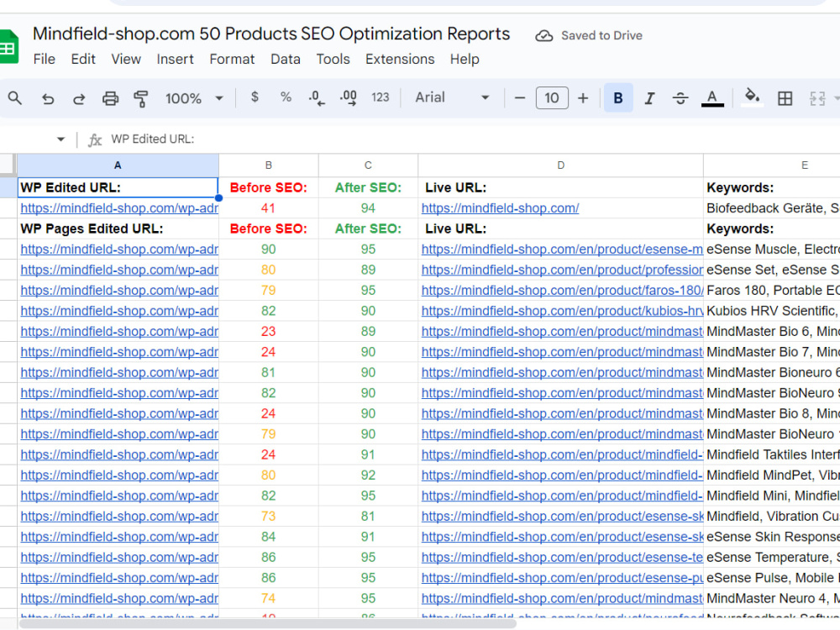The width and height of the screenshot is (840, 630).
Task: Click the redo arrow icon
Action: [79, 98]
